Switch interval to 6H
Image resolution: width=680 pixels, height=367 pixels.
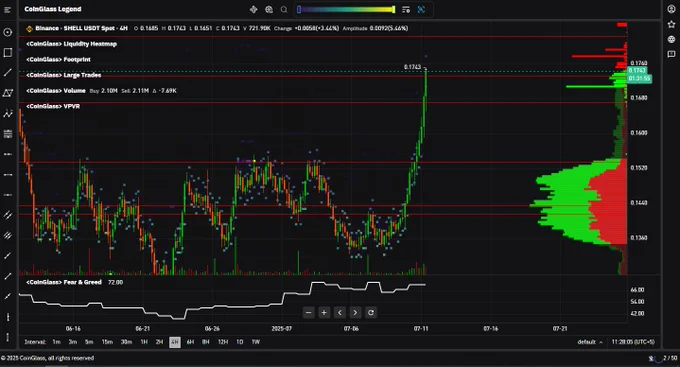point(190,342)
